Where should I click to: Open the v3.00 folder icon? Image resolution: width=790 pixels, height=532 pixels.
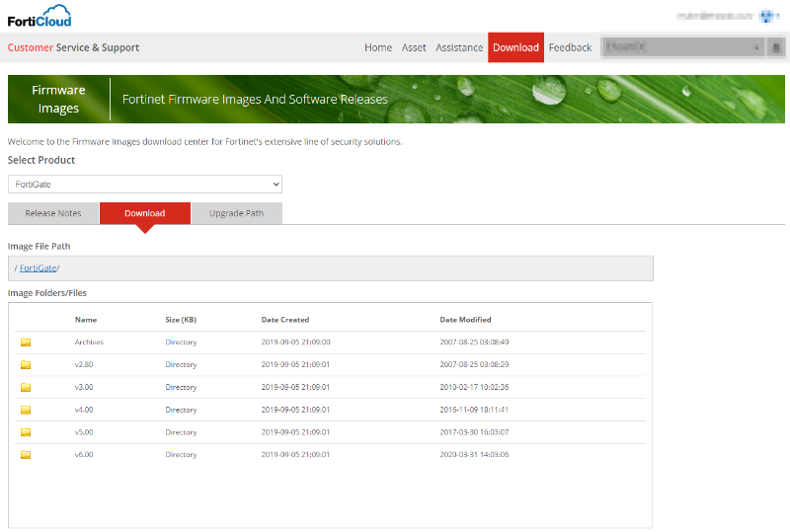26,388
